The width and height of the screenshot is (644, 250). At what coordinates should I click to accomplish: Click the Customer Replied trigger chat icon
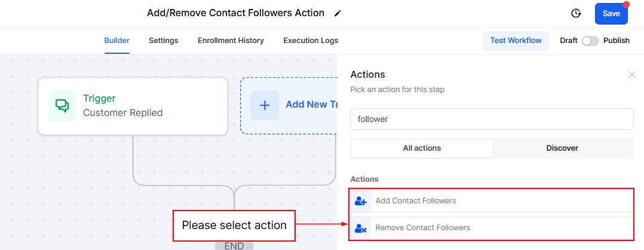(62, 106)
